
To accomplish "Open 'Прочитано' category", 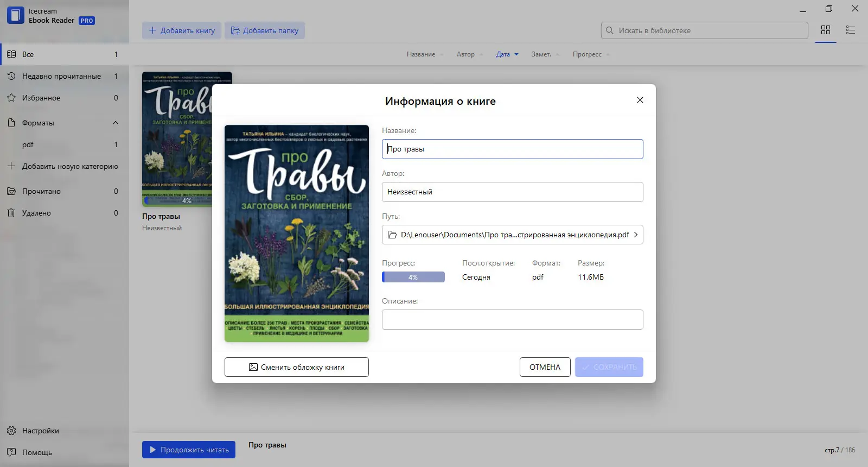I will (65, 191).
